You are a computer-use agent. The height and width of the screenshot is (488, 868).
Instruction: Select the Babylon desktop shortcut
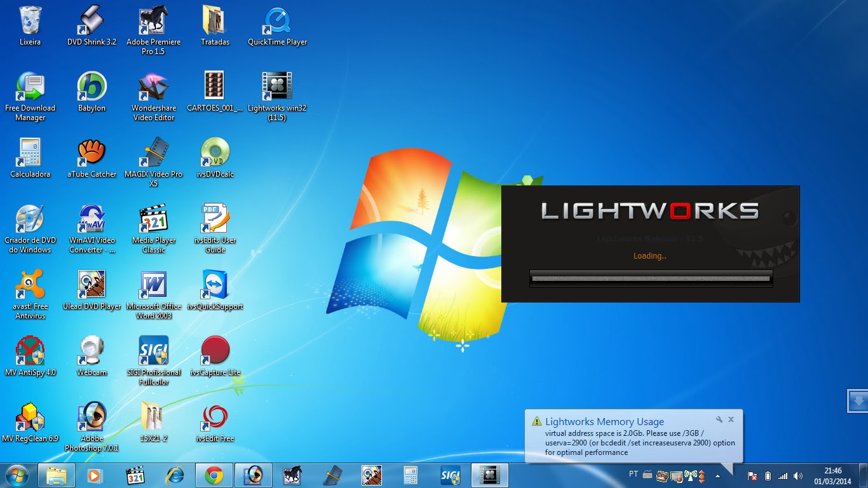coord(92,92)
